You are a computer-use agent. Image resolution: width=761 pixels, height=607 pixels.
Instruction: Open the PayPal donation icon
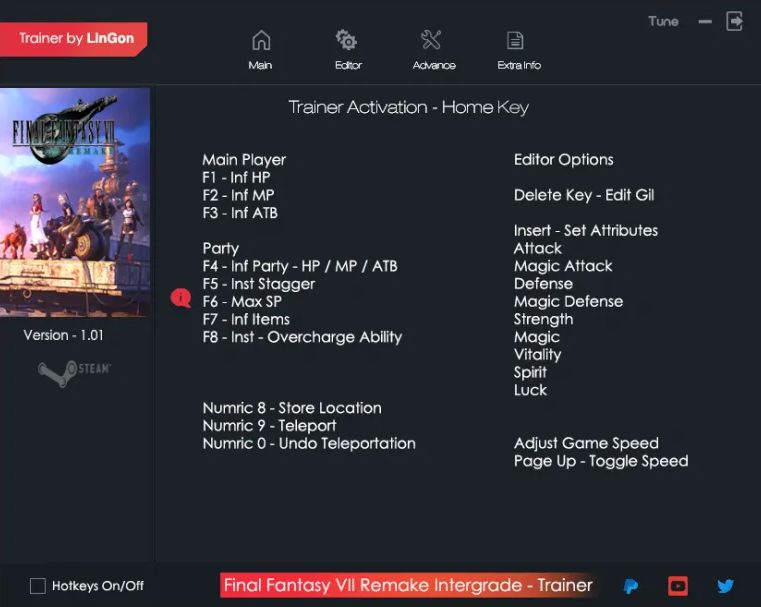(x=630, y=586)
